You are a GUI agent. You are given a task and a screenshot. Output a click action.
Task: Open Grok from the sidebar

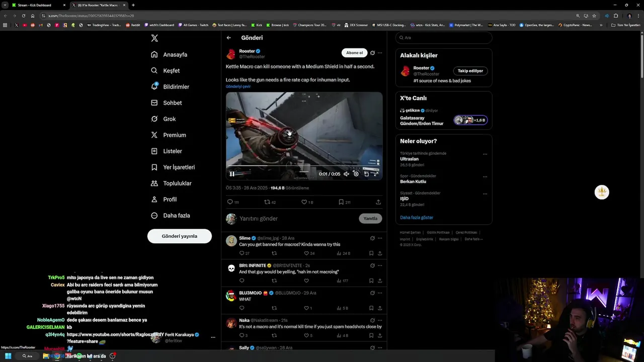point(163,119)
